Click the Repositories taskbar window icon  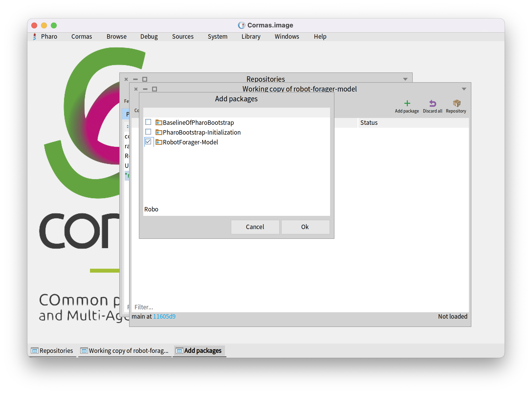35,351
